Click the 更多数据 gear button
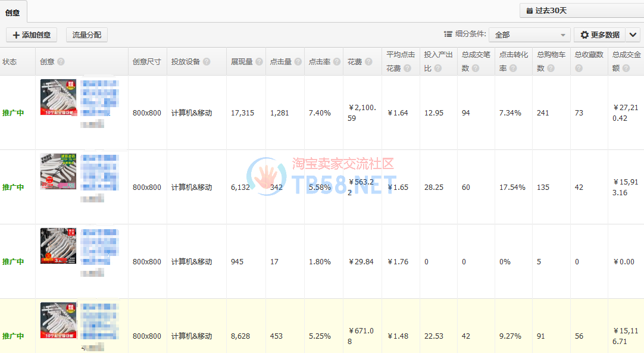 [x=599, y=35]
